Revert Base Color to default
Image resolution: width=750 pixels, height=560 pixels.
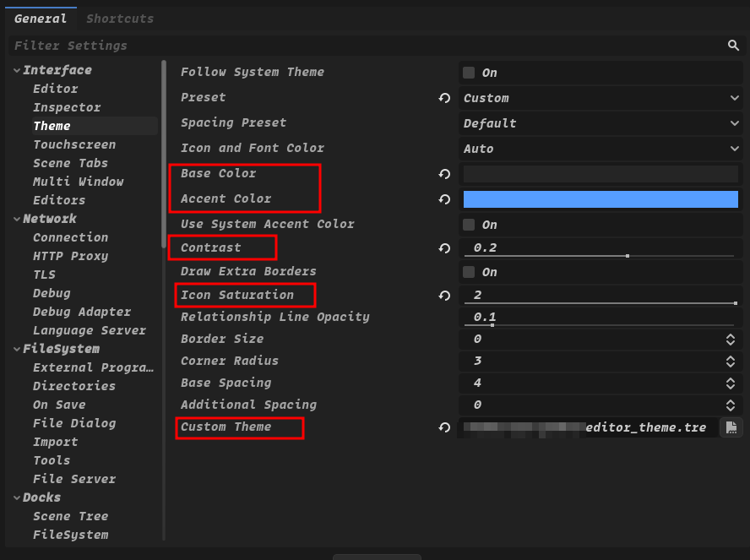click(444, 174)
